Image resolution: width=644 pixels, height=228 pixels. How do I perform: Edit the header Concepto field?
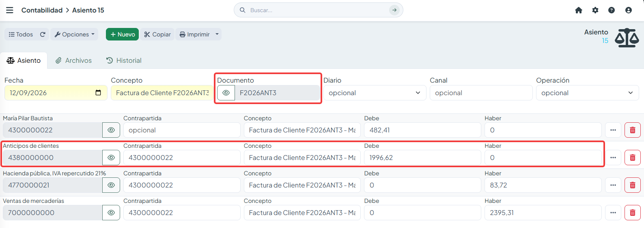[x=162, y=93]
